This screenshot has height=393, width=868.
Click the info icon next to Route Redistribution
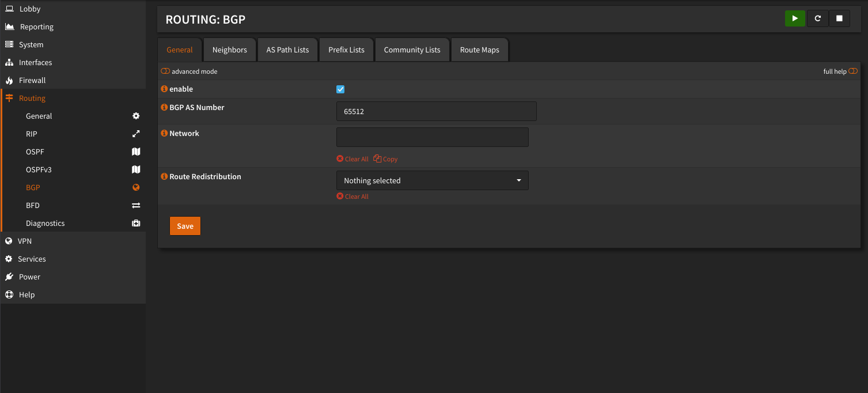click(164, 176)
